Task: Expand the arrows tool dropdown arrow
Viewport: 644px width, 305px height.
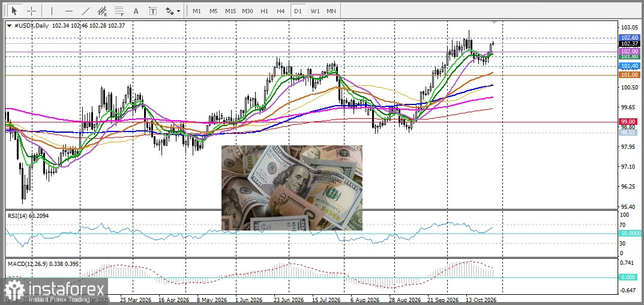Action: pos(179,11)
